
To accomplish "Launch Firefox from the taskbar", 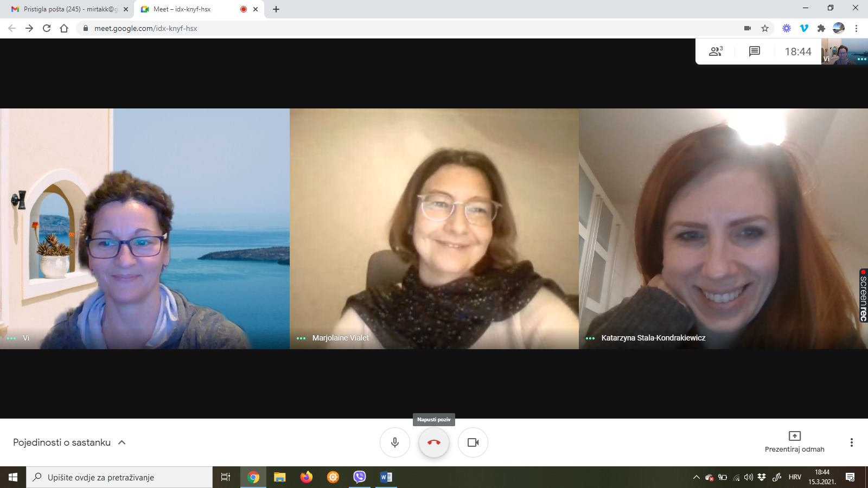I will 307,477.
